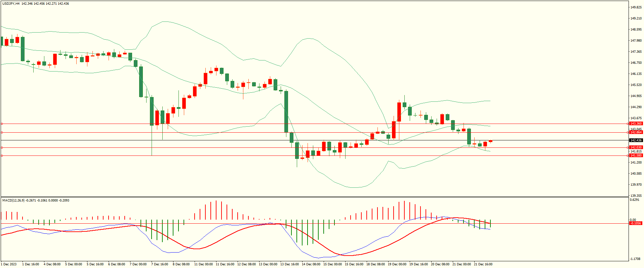Click the 147.980 price scale label

[636, 41]
